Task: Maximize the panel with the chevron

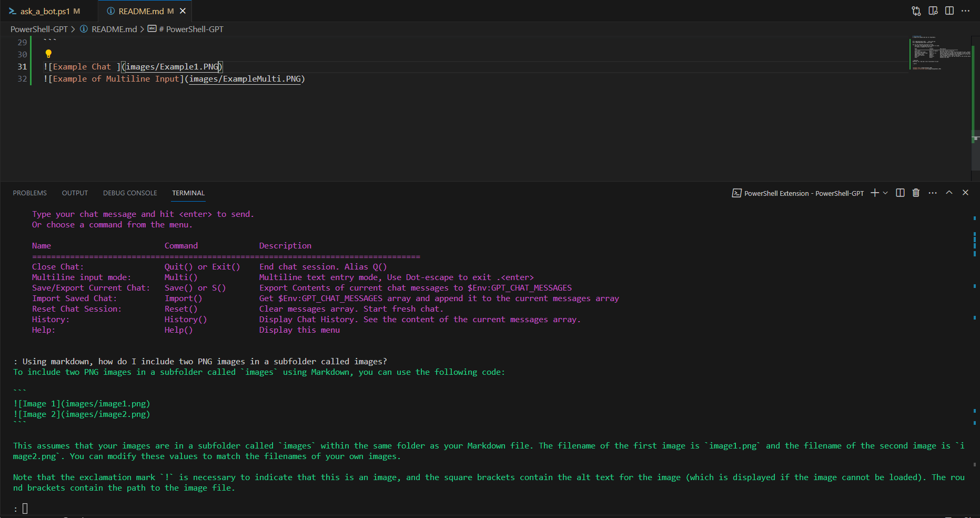Action: [949, 193]
